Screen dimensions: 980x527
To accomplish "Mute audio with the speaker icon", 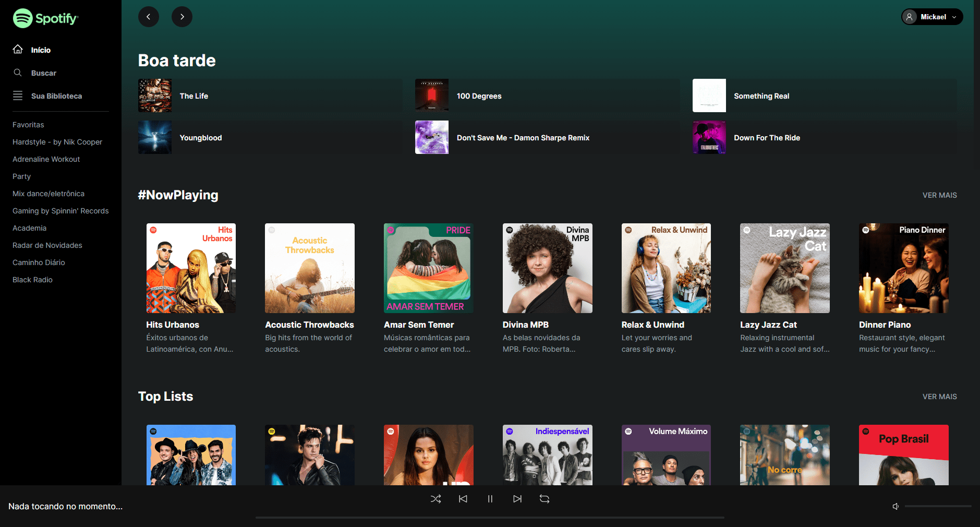I will pyautogui.click(x=896, y=506).
